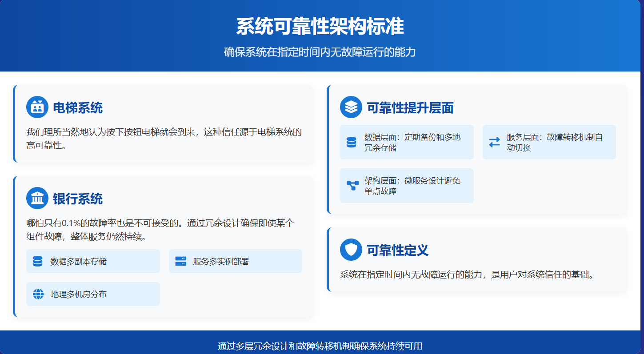Screen dimensions: 644x354
Task: Click the subtitle 确保系统在指定时间内无故障运行的能力
Action: [x=320, y=52]
